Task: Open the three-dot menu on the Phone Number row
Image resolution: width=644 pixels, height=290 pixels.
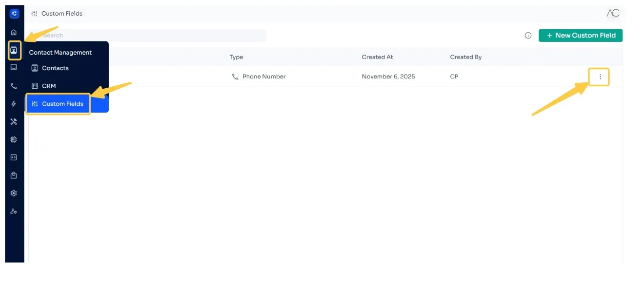Action: 600,77
